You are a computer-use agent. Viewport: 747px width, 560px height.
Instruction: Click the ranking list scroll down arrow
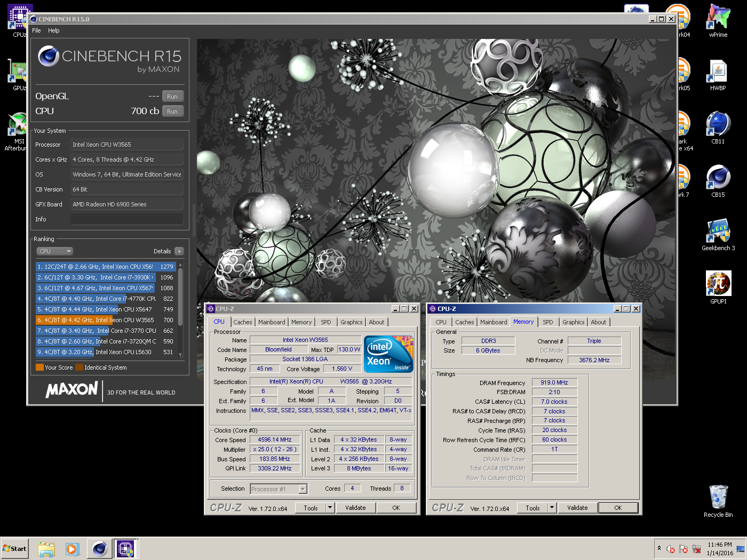click(x=180, y=355)
